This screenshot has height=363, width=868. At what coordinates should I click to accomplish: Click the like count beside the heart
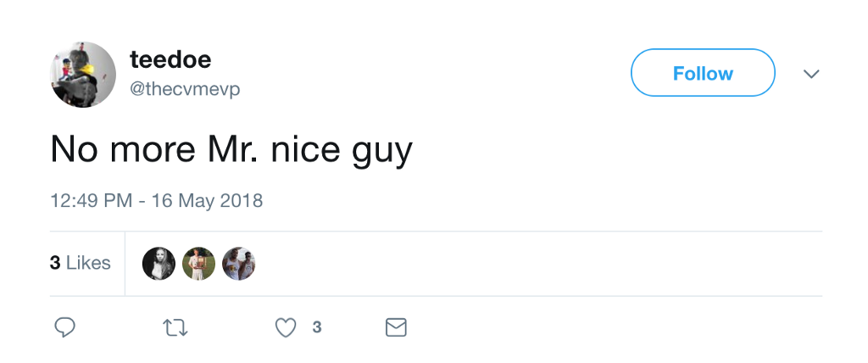click(317, 327)
